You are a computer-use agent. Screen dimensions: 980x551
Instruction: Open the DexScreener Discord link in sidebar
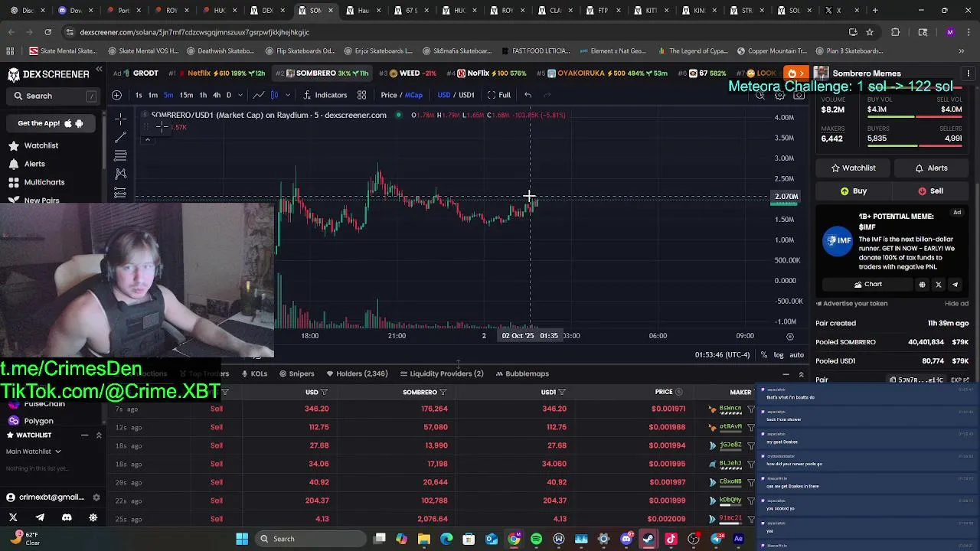[67, 518]
